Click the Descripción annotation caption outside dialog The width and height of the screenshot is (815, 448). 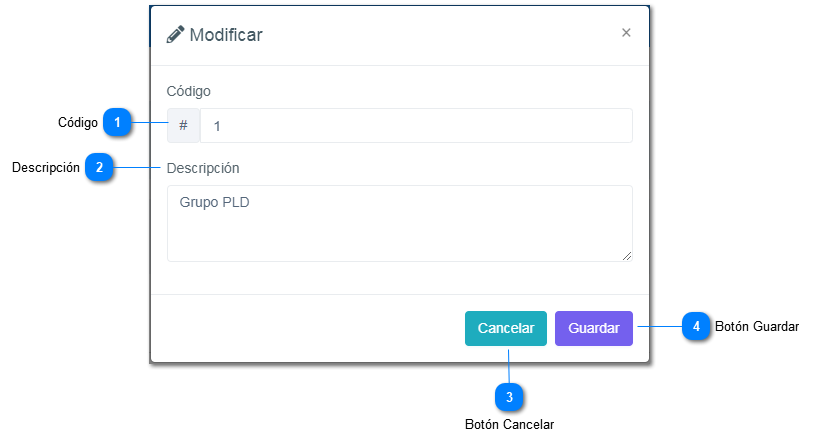pos(46,168)
